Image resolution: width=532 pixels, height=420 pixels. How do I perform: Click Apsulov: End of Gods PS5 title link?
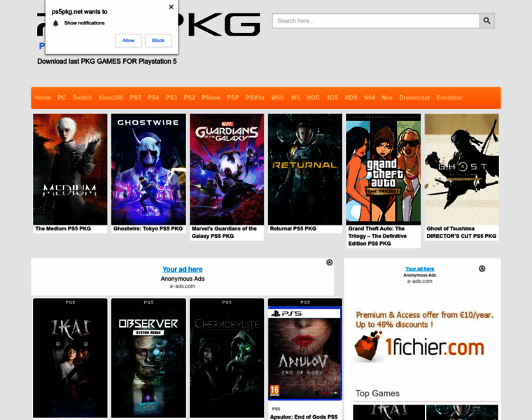pyautogui.click(x=304, y=416)
